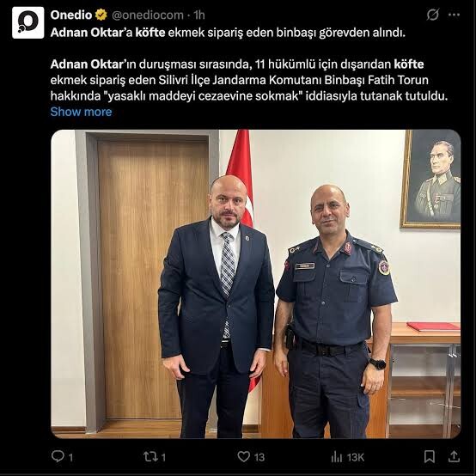Screen dimensions: 476x476
Task: Open the gold verified badge details
Action: coord(101,15)
